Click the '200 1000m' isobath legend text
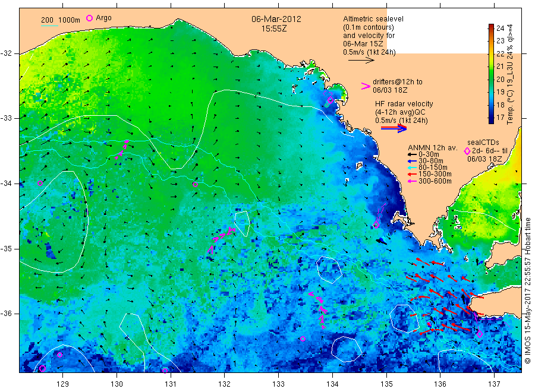 click(x=61, y=20)
